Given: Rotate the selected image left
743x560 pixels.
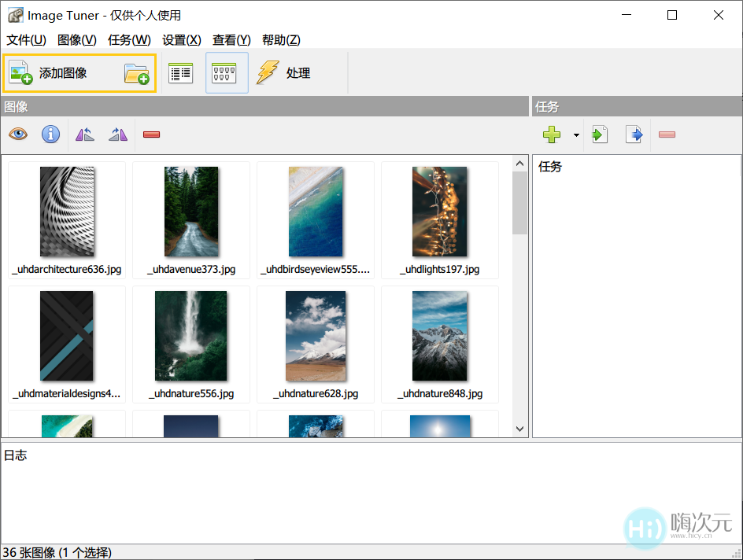Looking at the screenshot, I should (84, 134).
